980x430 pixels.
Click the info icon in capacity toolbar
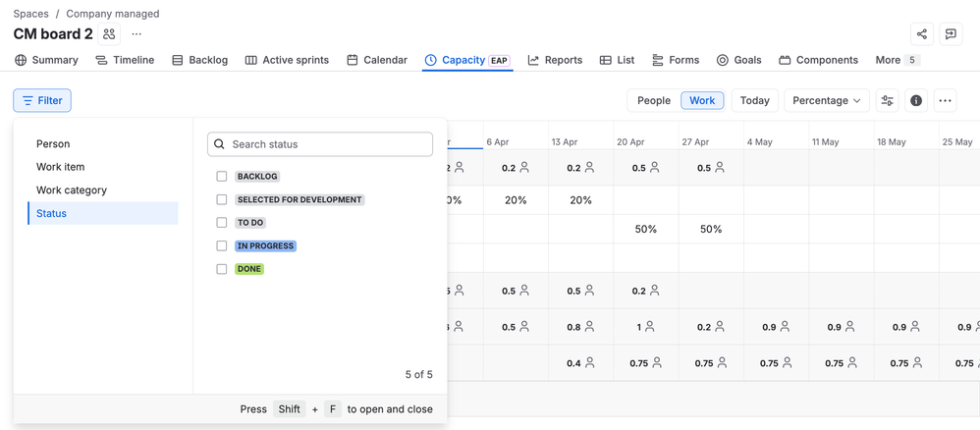coord(916,100)
